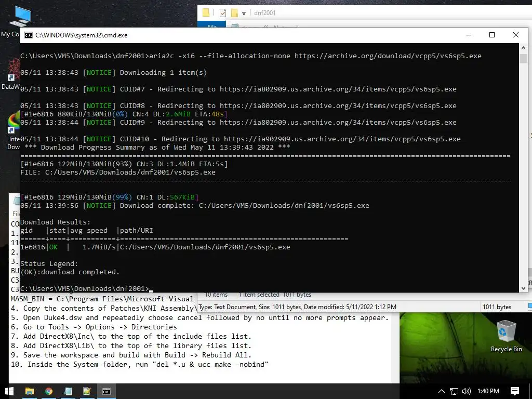
Task: Click the 1:40 PM taskbar clock
Action: tap(488, 391)
